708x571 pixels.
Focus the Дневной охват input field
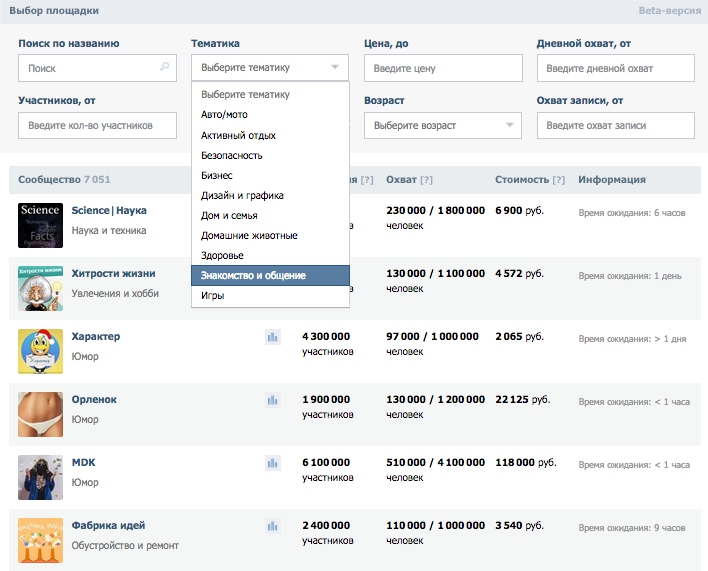click(615, 68)
